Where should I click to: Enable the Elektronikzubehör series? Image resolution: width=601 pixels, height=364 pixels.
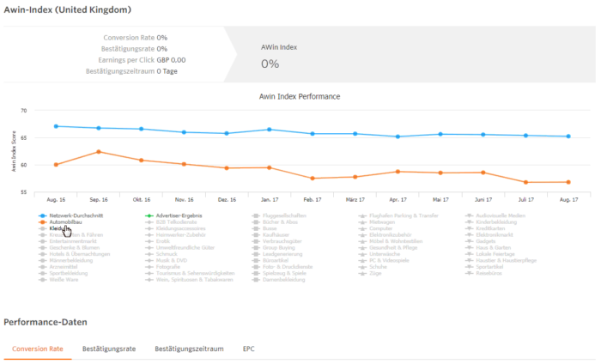(385, 235)
